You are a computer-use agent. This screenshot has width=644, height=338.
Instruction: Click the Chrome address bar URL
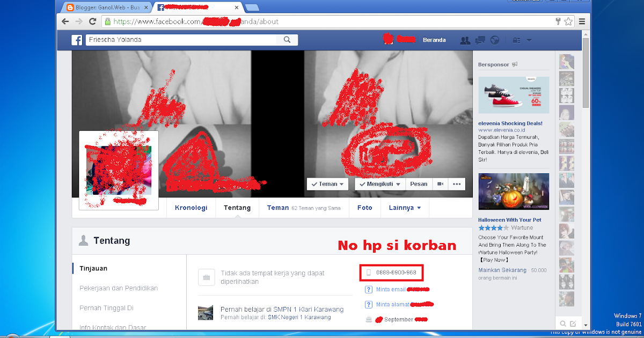[x=196, y=22]
